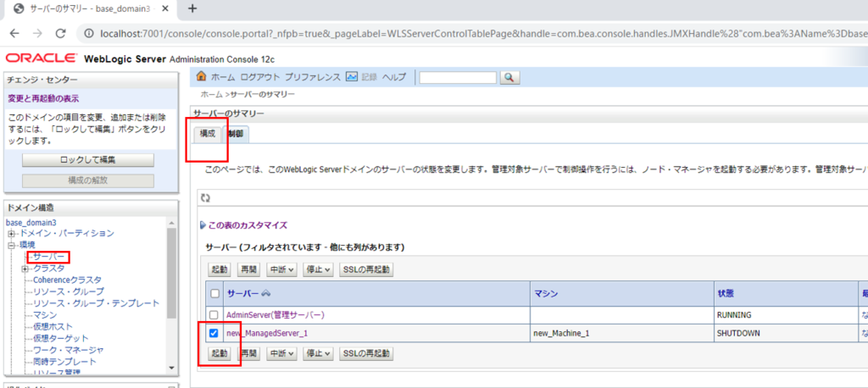Click the search text field in the toolbar

coord(457,78)
